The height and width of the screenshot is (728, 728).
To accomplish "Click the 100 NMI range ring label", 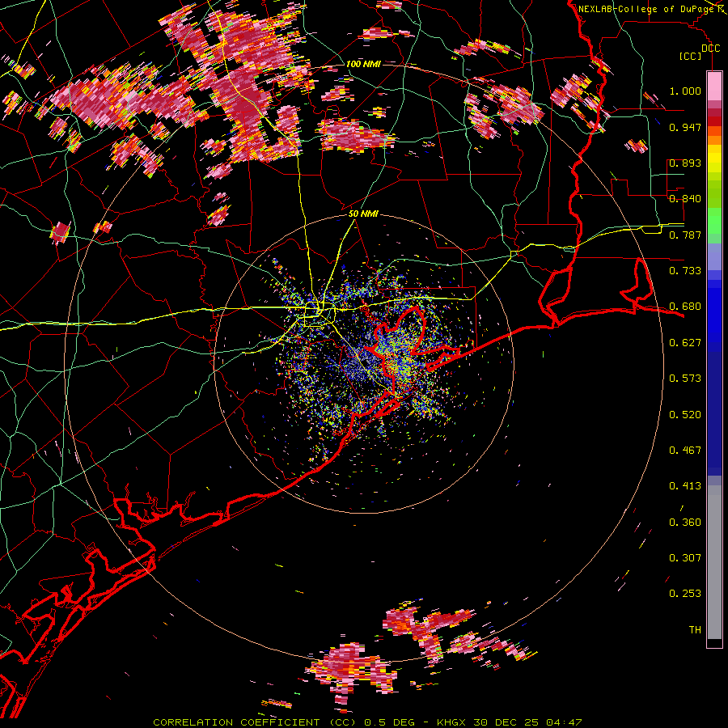I will coord(363,64).
